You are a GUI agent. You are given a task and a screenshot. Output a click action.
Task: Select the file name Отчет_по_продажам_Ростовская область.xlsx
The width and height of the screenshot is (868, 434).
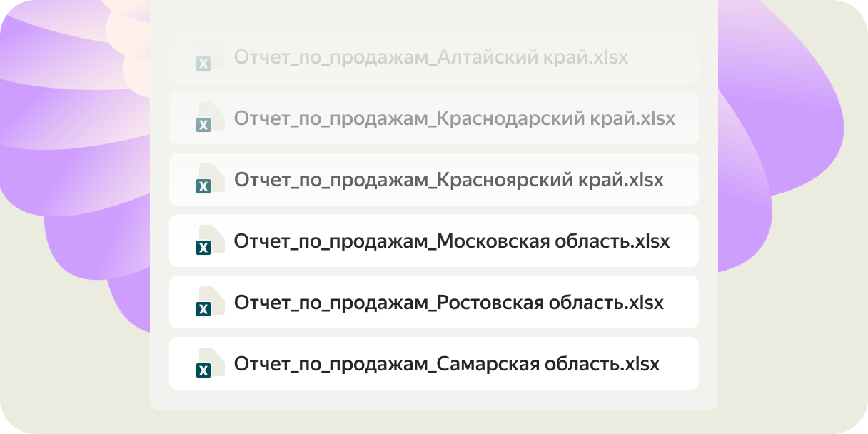coord(448,303)
